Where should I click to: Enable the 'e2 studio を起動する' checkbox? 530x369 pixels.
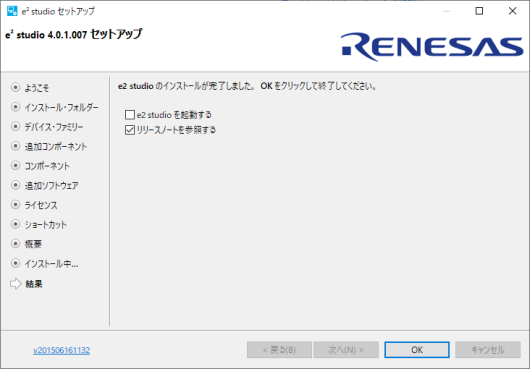[x=130, y=115]
